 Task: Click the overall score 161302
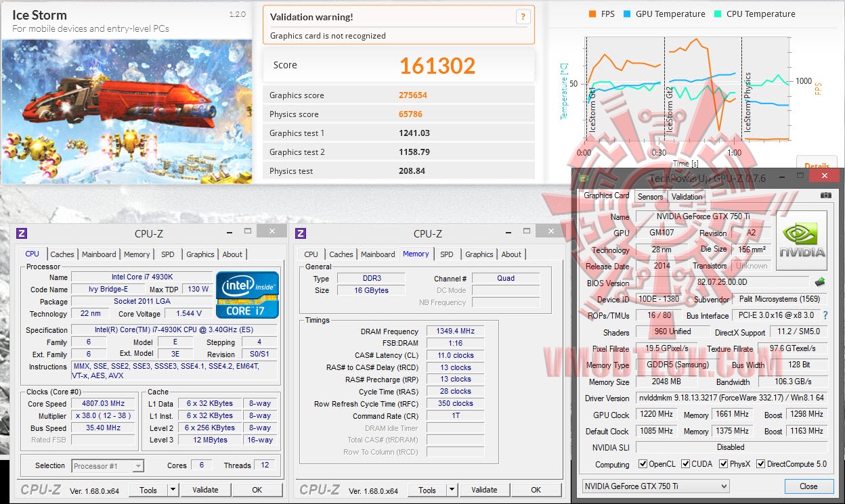point(437,65)
